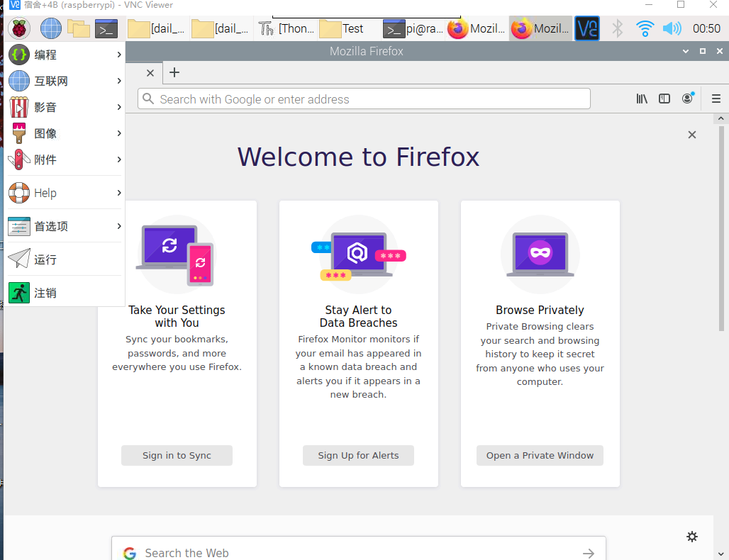Click the Bluetooth tray icon
The width and height of the screenshot is (729, 560).
pyautogui.click(x=618, y=28)
